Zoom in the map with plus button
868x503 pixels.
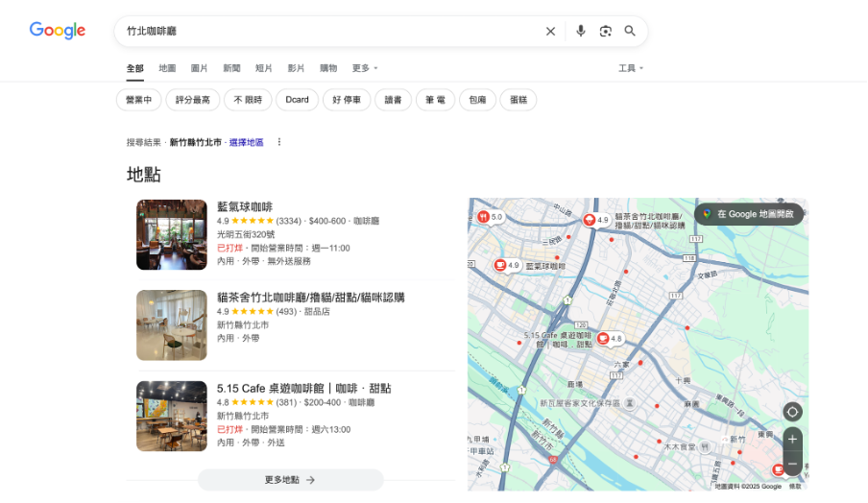click(x=792, y=440)
